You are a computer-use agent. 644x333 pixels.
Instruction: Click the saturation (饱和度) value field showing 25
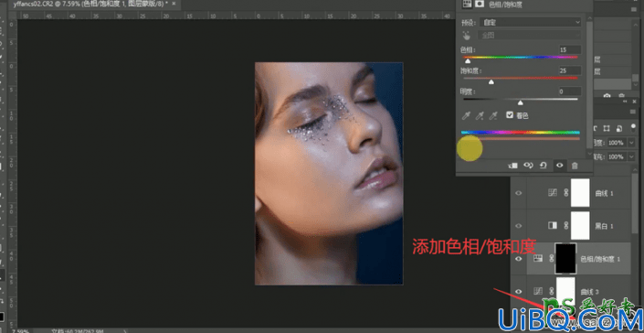tap(570, 70)
